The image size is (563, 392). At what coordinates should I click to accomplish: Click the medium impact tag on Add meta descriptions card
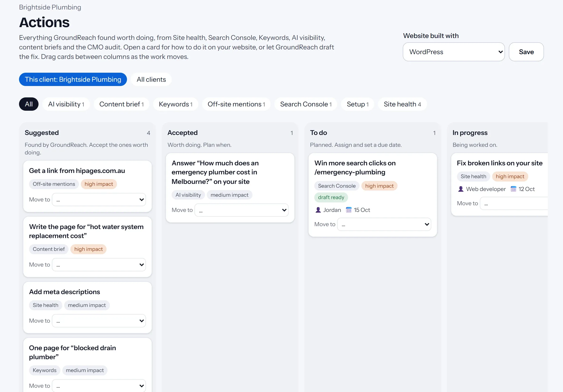(x=87, y=305)
